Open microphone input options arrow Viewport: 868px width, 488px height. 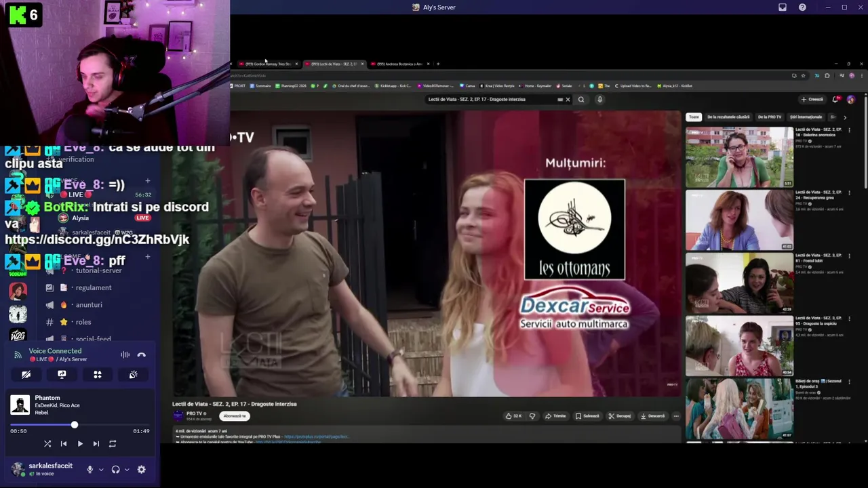(x=101, y=470)
